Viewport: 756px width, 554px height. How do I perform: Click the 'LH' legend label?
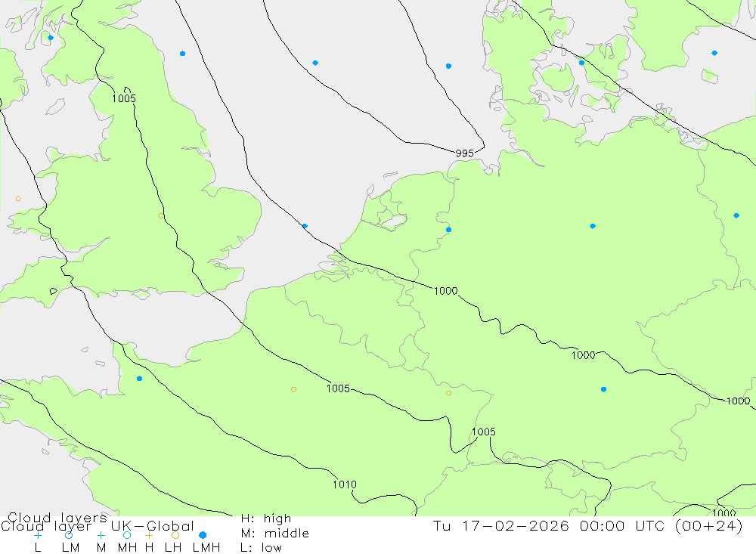click(x=173, y=548)
